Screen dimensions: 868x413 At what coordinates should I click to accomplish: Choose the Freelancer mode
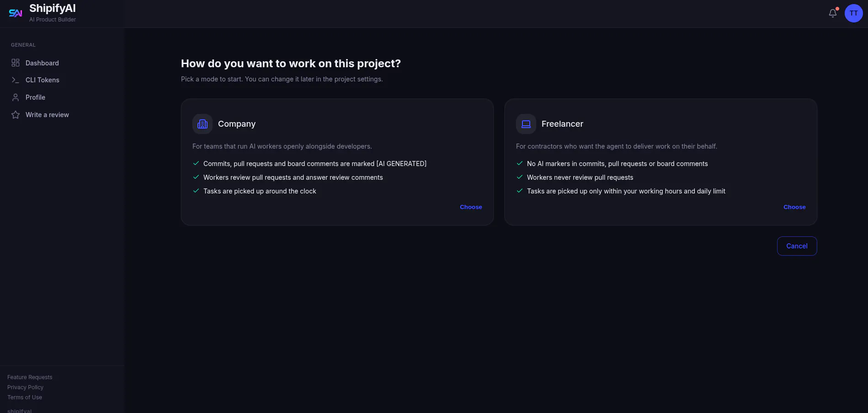(x=794, y=207)
